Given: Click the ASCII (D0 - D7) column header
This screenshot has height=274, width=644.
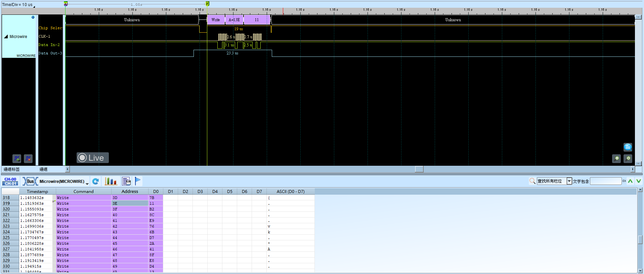Looking at the screenshot, I should pyautogui.click(x=291, y=192).
